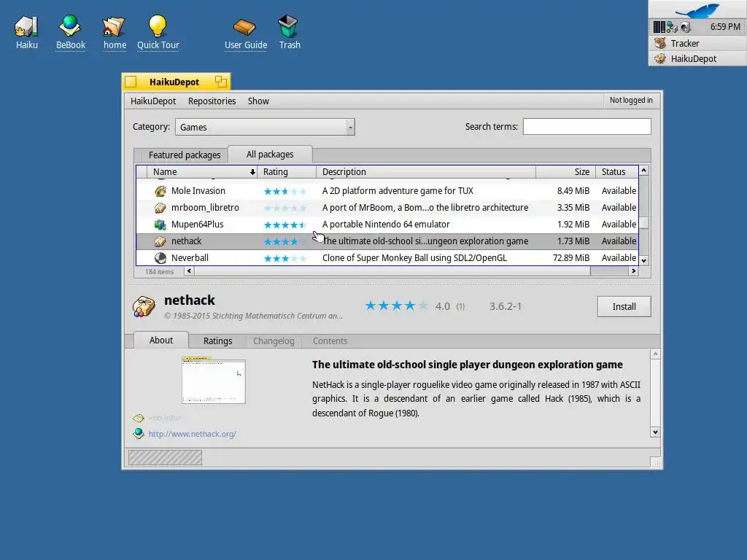Image resolution: width=747 pixels, height=560 pixels.
Task: Open the HaikuDepot menu
Action: click(x=153, y=101)
